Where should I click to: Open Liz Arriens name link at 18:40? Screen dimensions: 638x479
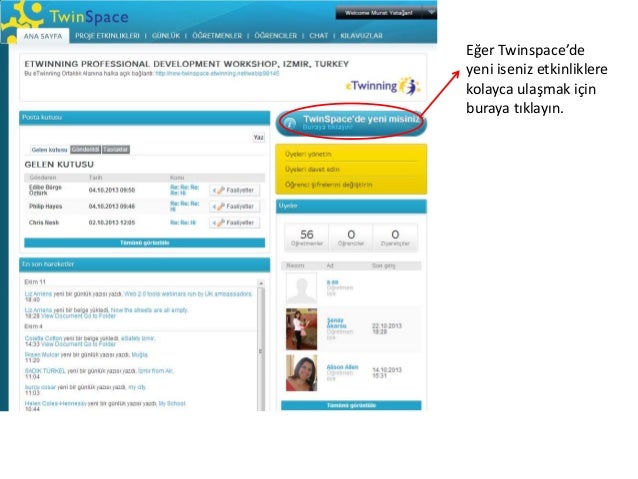click(x=38, y=294)
